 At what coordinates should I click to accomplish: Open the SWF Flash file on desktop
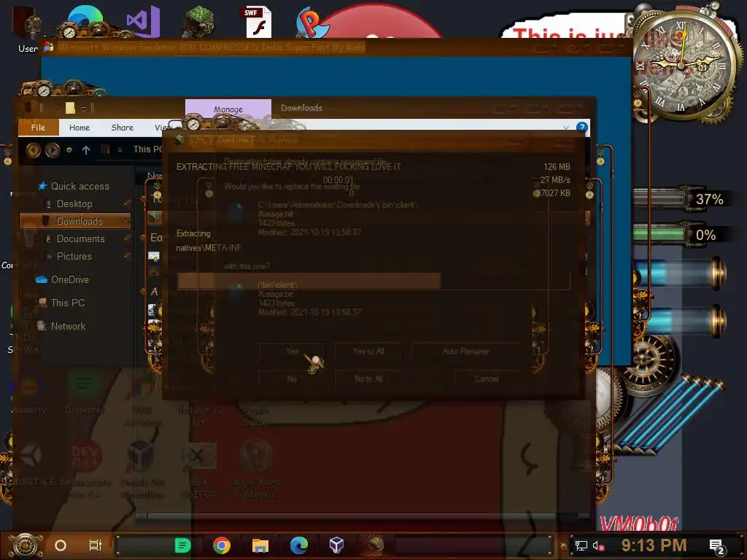258,22
